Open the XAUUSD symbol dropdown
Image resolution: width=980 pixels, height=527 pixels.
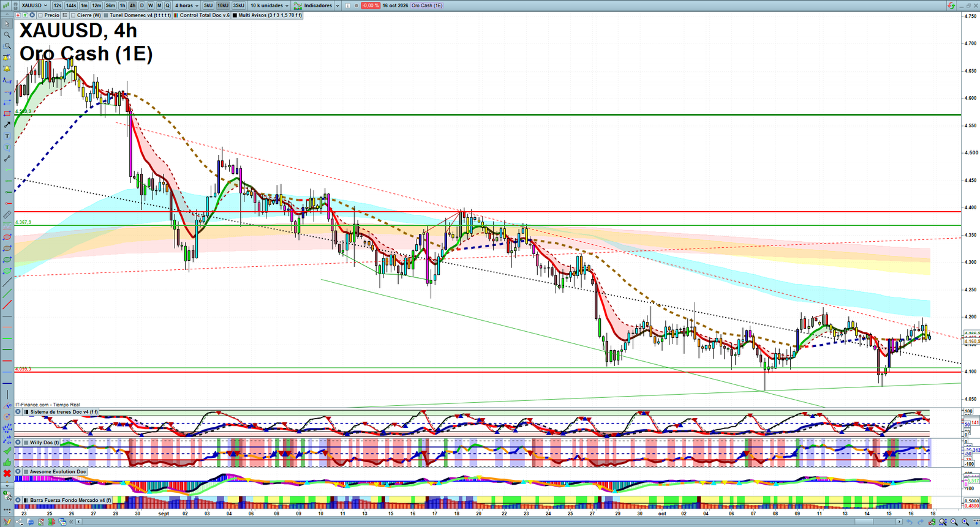point(34,6)
